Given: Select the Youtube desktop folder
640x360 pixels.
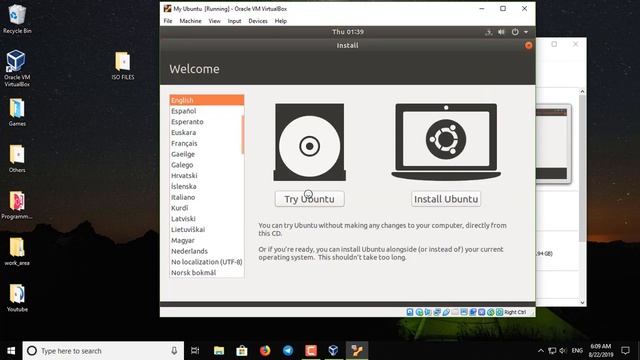Looking at the screenshot, I should click(x=17, y=298).
